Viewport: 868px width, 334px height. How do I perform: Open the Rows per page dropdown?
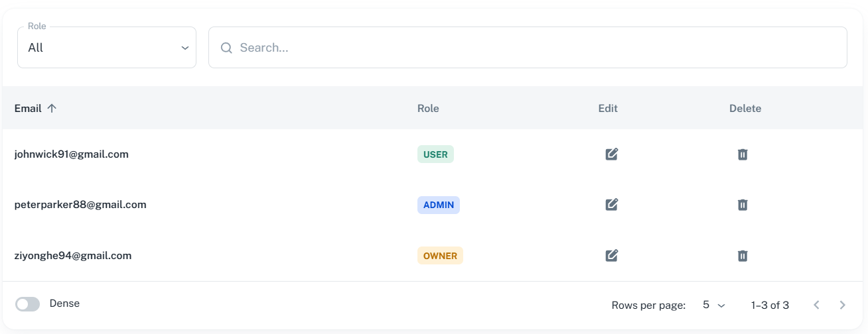[x=714, y=305]
